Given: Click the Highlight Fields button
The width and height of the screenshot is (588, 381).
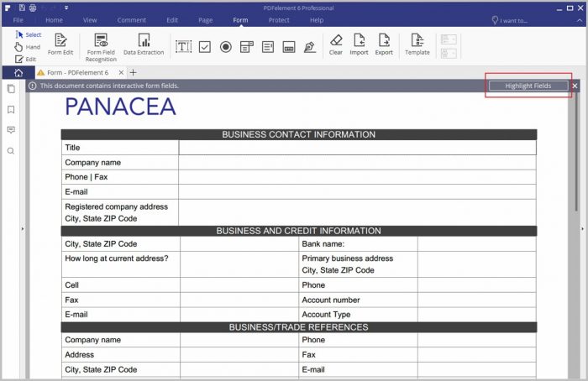Looking at the screenshot, I should [x=528, y=86].
